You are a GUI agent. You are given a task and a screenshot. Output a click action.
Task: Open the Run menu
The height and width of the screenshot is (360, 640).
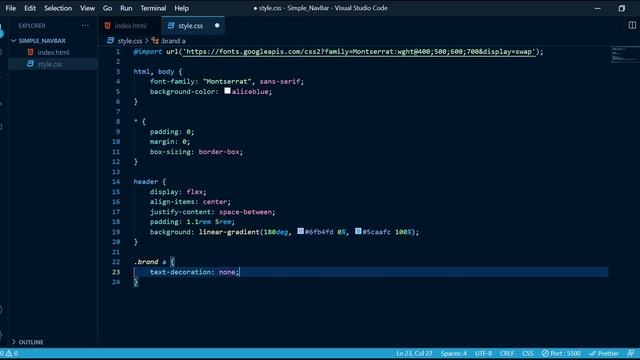(x=126, y=8)
